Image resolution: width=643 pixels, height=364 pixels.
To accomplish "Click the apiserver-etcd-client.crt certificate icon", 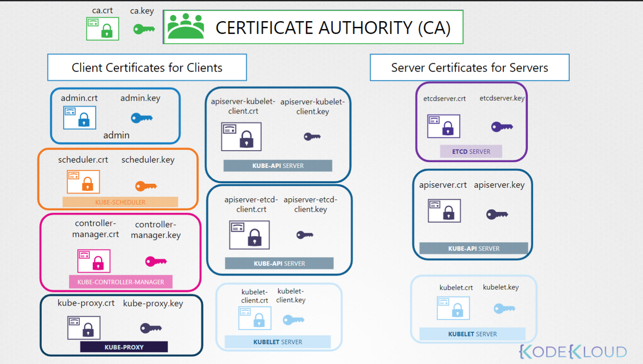I will pyautogui.click(x=249, y=235).
